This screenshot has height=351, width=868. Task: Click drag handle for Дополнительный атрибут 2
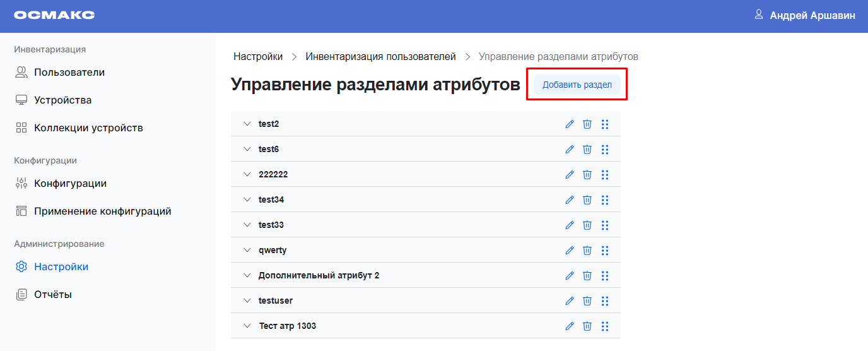pyautogui.click(x=605, y=276)
